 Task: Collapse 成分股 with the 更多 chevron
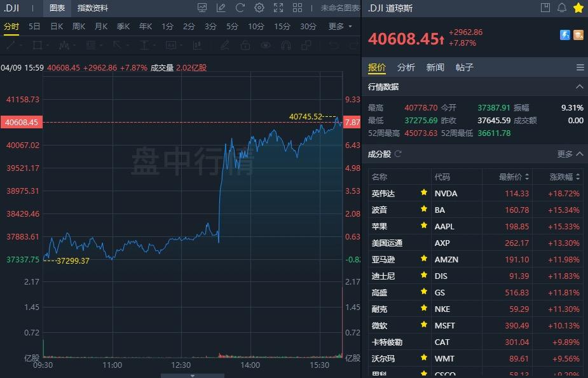[x=579, y=154]
